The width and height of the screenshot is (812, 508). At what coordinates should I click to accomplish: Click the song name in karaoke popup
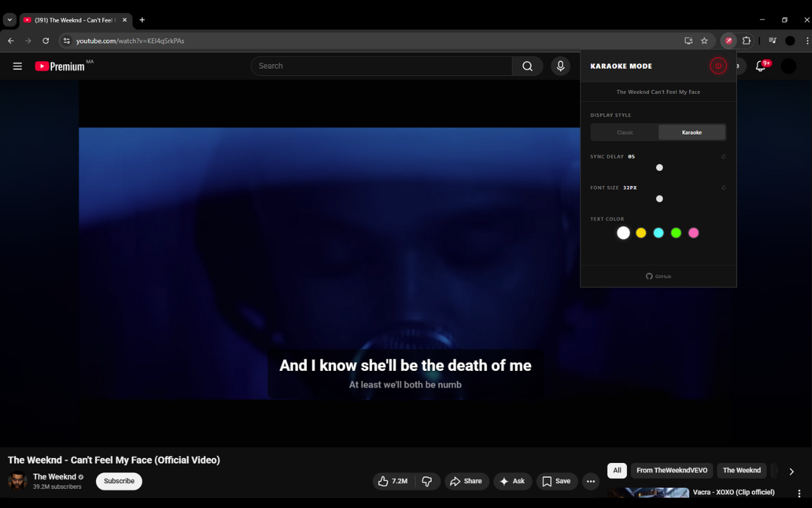(x=658, y=92)
